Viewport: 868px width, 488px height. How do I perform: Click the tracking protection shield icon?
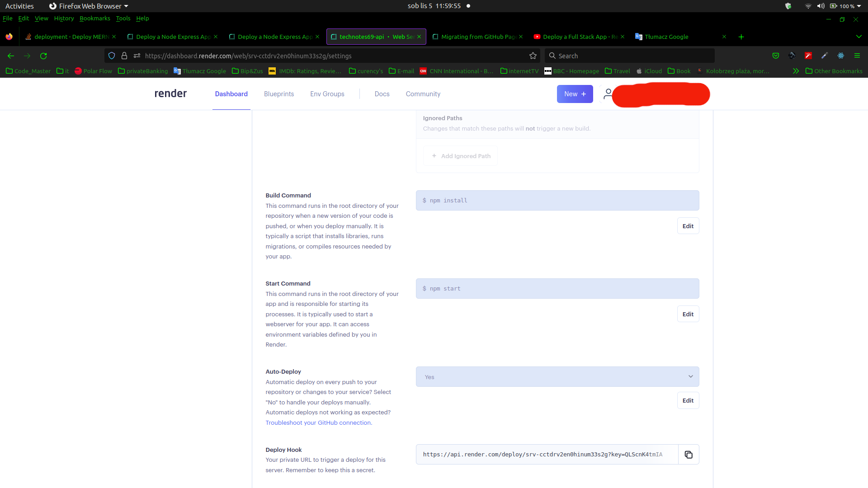(x=112, y=56)
